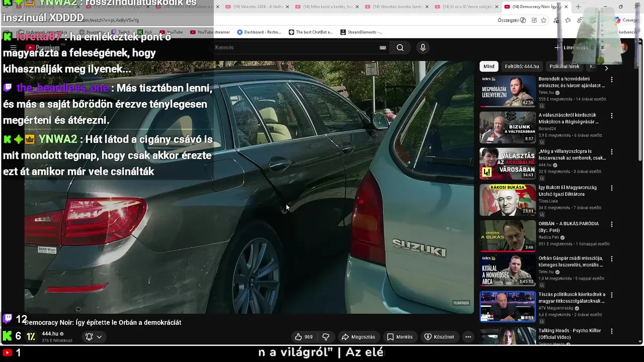Open the 444.hu channel name link
This screenshot has height=362, width=644.
pos(50,334)
